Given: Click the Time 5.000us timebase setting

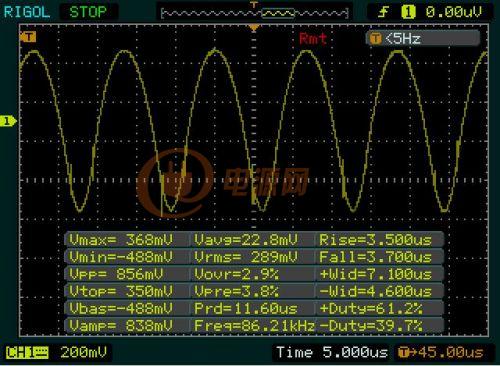Looking at the screenshot, I should (332, 352).
